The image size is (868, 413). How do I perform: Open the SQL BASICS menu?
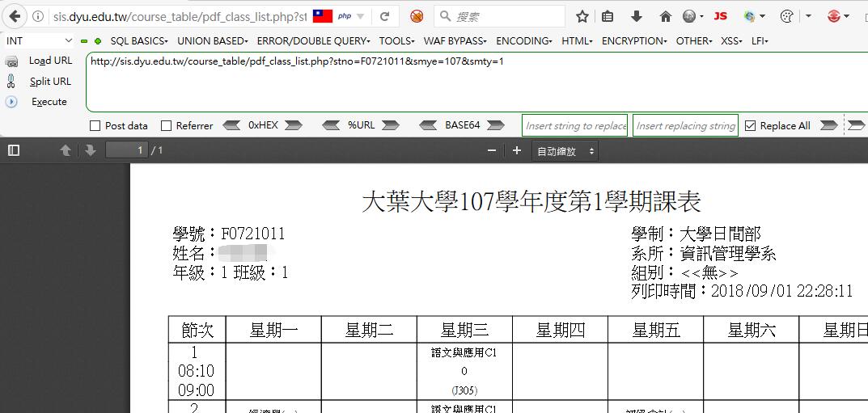click(139, 41)
